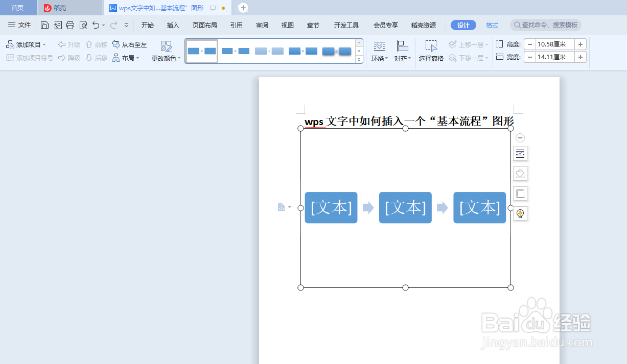This screenshot has width=627, height=364.
Task: Select the second SmartArt style thumbnail
Action: 236,51
